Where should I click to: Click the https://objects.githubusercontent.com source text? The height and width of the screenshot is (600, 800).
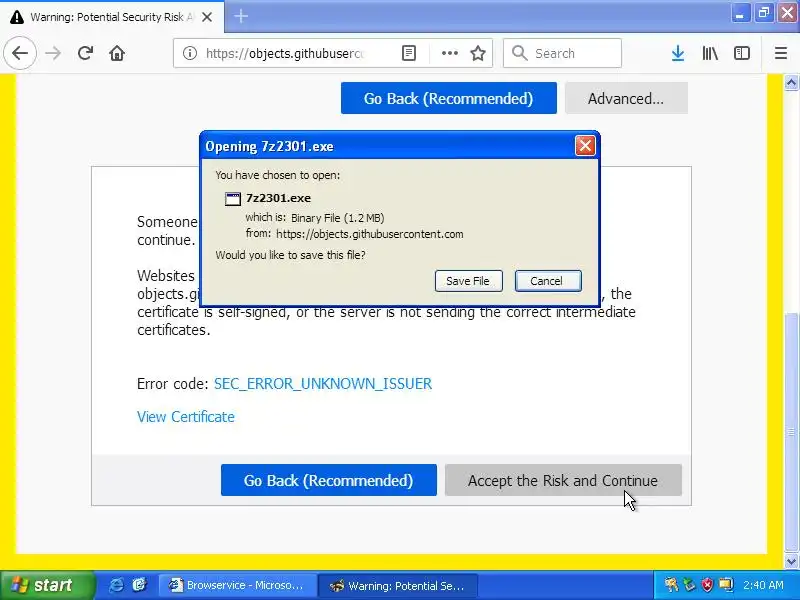coord(370,234)
